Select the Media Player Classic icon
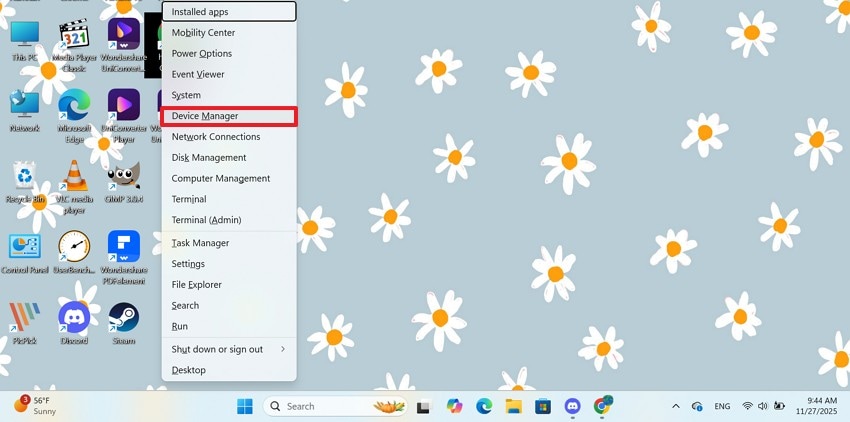 point(74,46)
